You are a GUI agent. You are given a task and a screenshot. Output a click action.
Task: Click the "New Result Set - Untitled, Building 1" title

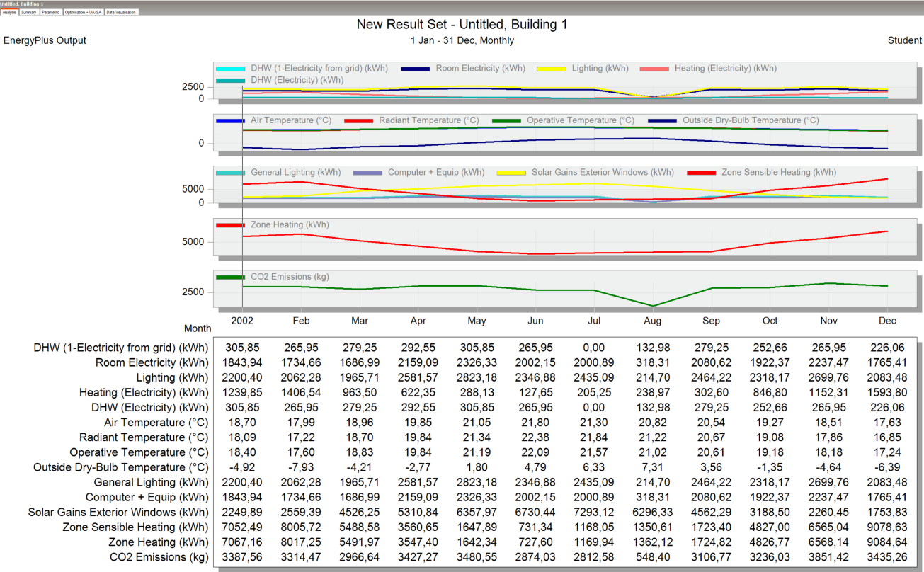pyautogui.click(x=462, y=25)
